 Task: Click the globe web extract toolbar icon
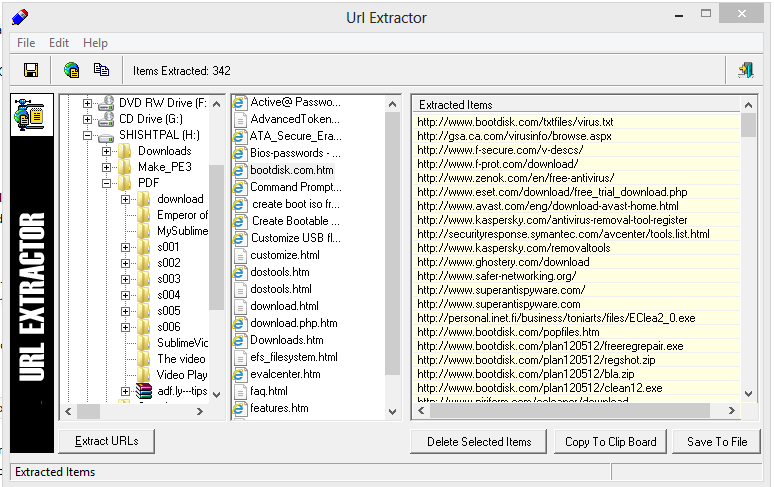click(x=72, y=70)
